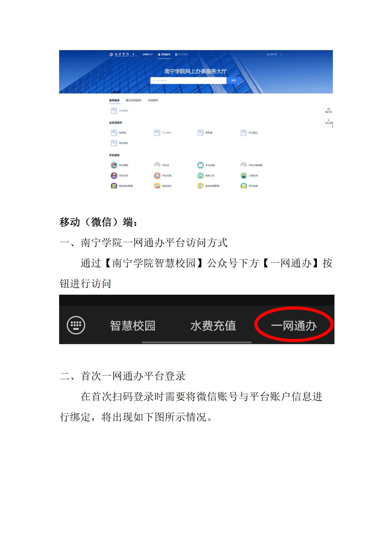
Task: Open the 学生住宿 service icon
Action: [157, 175]
